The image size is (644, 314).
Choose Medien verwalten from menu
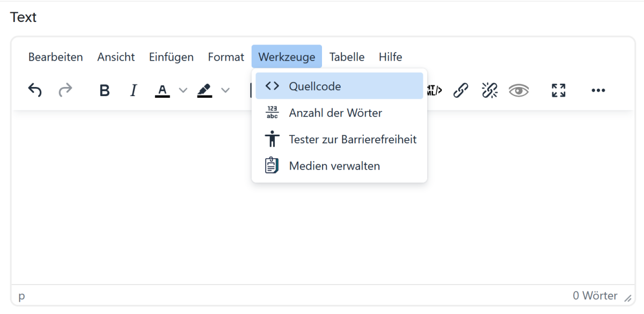coord(339,166)
